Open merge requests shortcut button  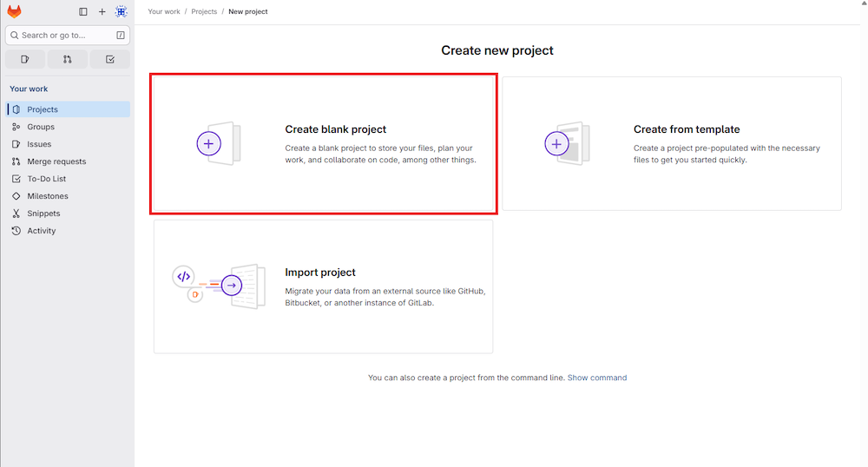pyautogui.click(x=68, y=59)
